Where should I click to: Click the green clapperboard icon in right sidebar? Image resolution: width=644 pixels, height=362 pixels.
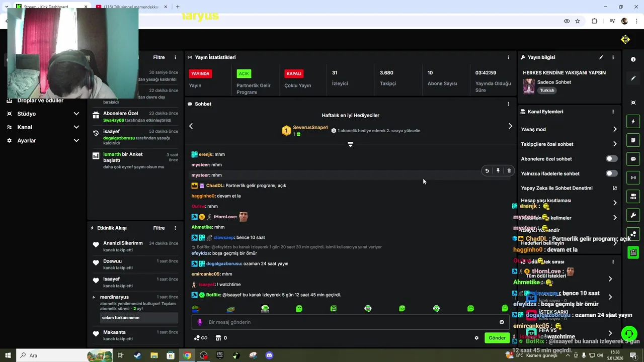[633, 252]
